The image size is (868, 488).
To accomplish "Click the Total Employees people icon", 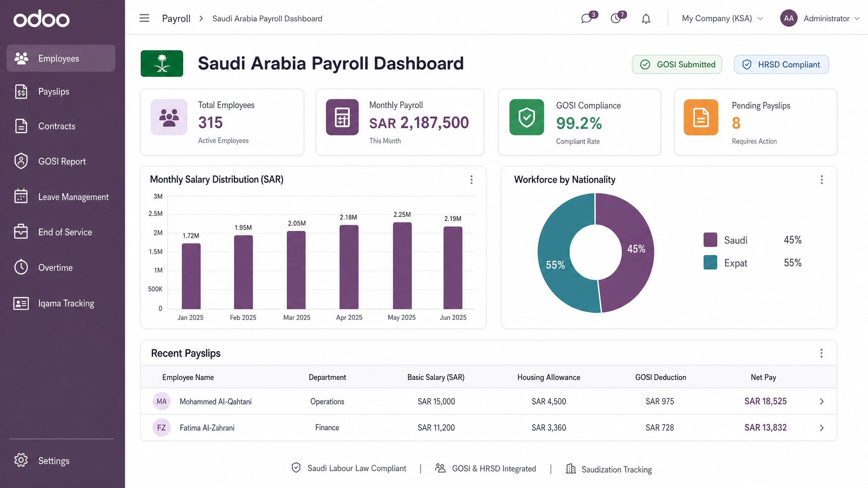I will 169,117.
